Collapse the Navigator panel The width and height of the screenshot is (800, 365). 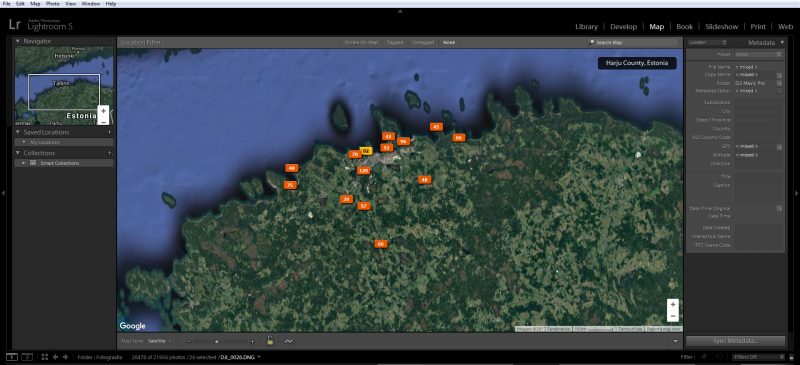coord(18,41)
